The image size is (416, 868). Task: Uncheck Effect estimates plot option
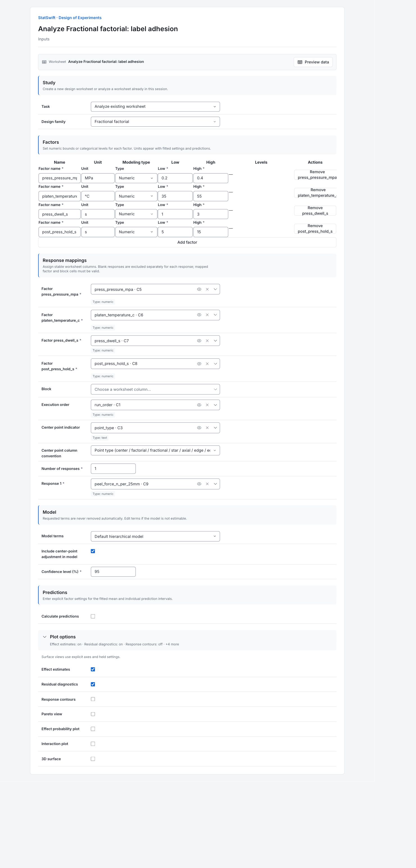(93, 669)
